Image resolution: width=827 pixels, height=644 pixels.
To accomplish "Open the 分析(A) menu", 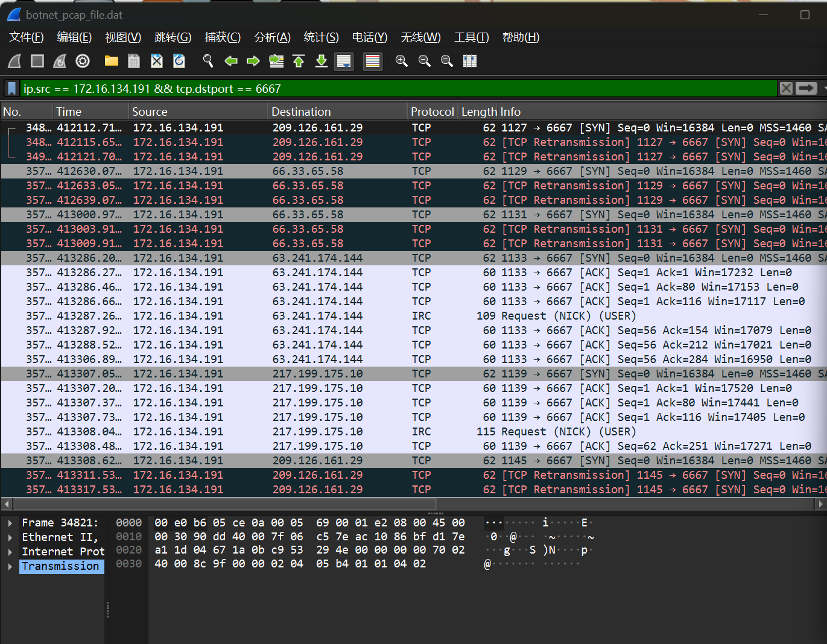I will click(272, 37).
